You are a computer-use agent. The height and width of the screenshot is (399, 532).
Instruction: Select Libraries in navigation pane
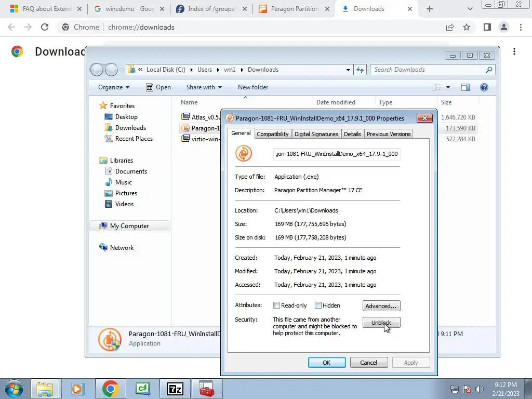(x=121, y=161)
